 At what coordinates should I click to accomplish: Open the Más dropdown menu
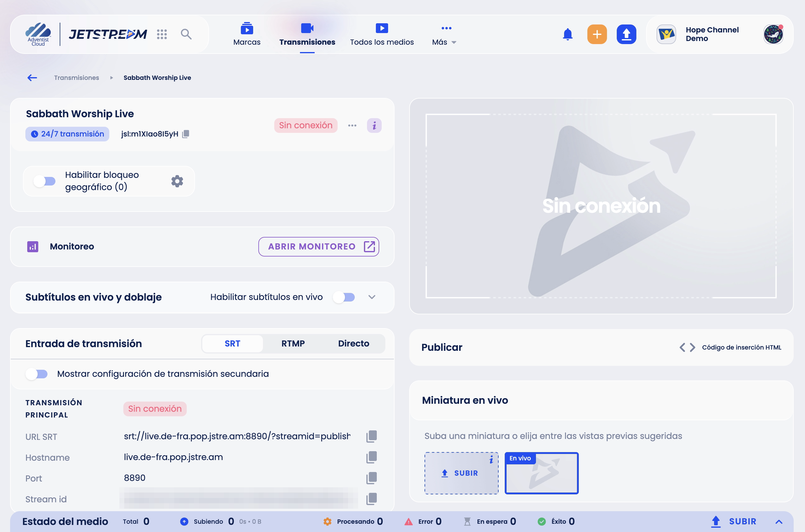click(444, 34)
